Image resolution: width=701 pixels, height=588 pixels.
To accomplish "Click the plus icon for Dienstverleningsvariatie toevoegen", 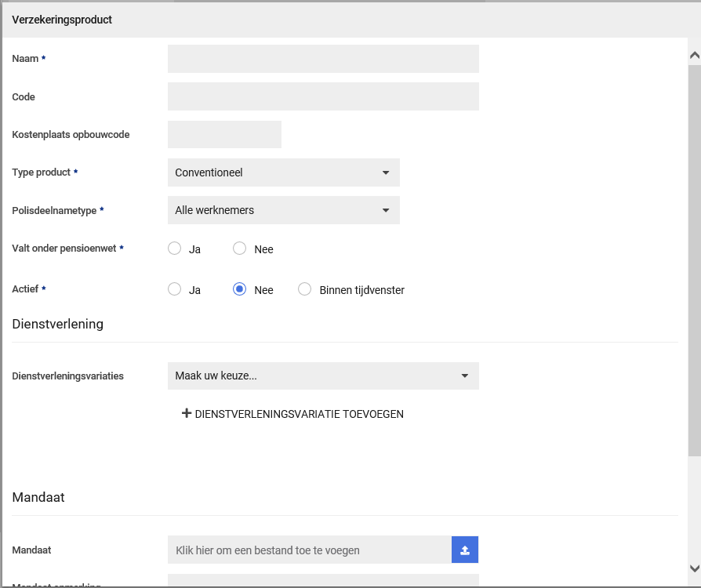I will pyautogui.click(x=187, y=413).
